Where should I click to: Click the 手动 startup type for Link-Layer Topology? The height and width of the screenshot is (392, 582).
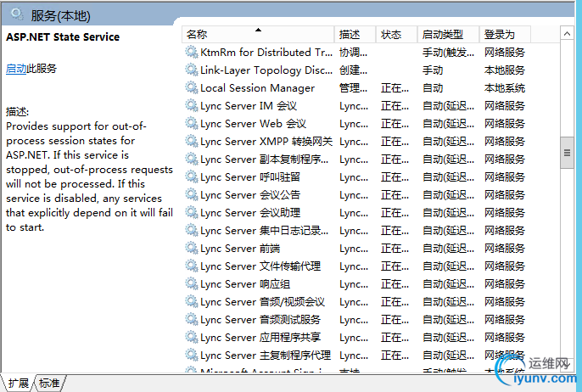coord(433,70)
